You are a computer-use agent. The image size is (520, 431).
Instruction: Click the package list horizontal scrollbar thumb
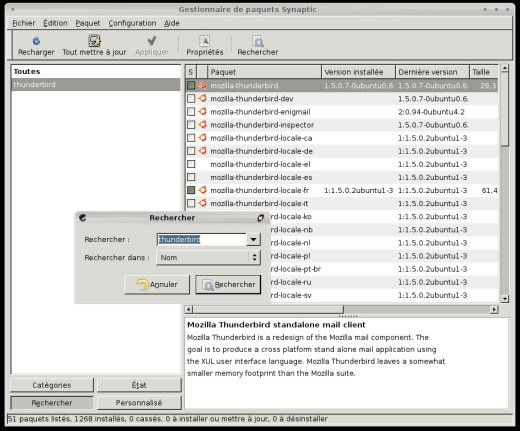pyautogui.click(x=268, y=309)
